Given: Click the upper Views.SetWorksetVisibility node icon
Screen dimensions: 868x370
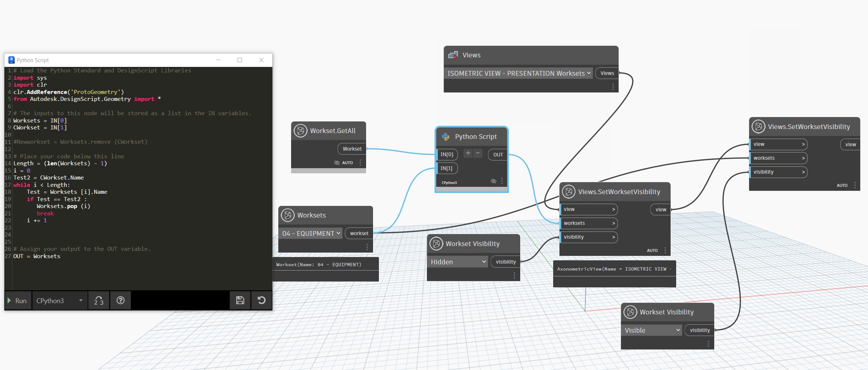Looking at the screenshot, I should coord(759,127).
